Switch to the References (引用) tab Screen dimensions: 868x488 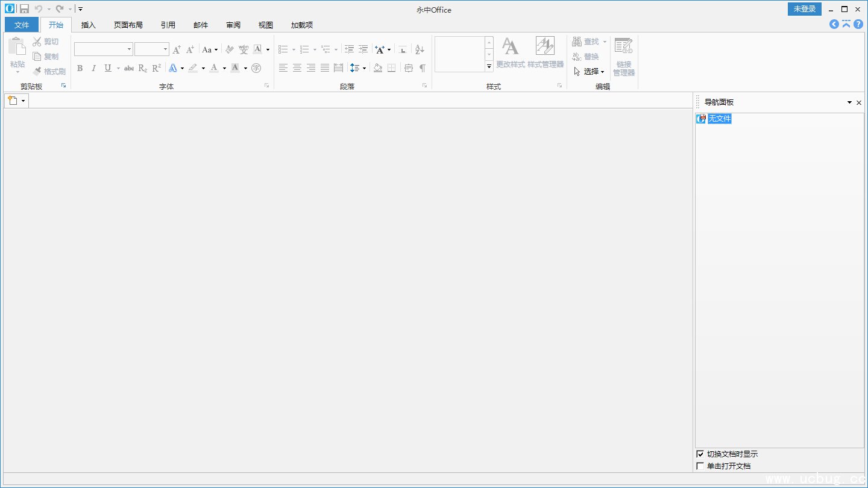[168, 25]
